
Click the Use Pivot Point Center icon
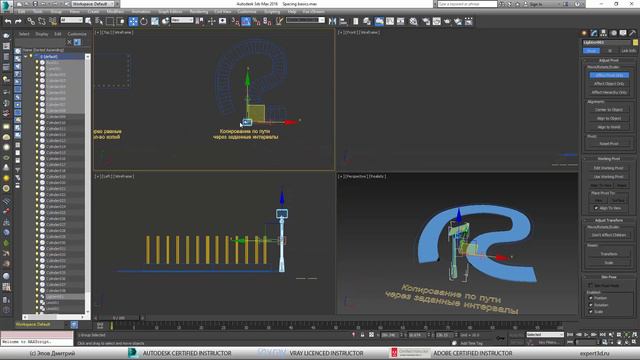pyautogui.click(x=200, y=21)
